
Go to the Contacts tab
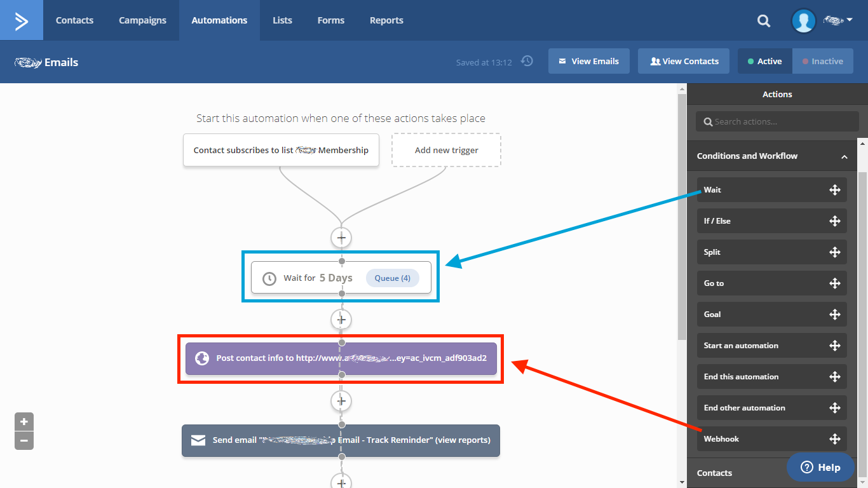tap(74, 20)
